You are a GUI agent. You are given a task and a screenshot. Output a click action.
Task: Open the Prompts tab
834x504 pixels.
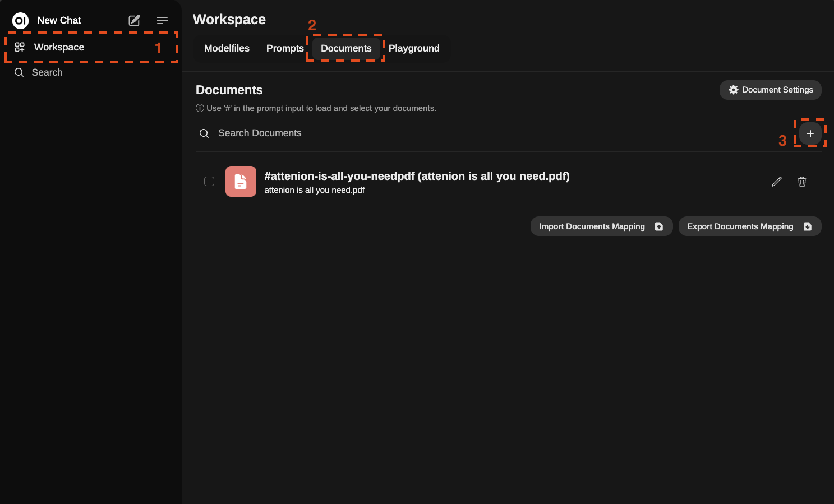click(x=285, y=48)
